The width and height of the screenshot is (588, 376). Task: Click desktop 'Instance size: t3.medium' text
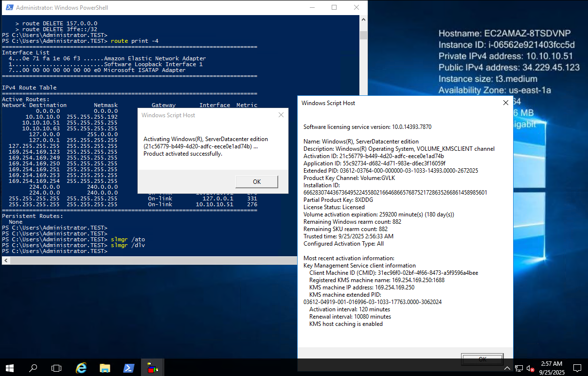tap(488, 79)
